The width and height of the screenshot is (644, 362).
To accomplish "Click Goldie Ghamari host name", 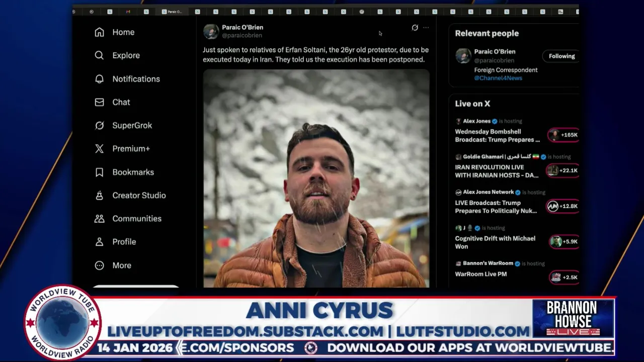I will click(497, 157).
